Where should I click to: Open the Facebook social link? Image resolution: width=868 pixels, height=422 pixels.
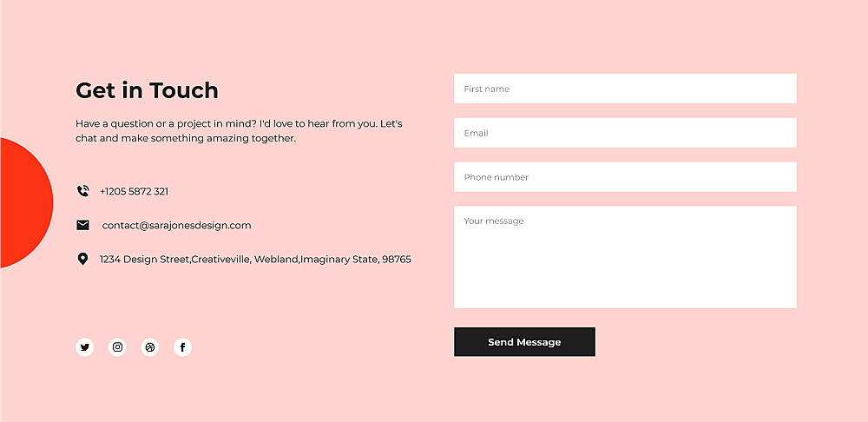coord(182,347)
